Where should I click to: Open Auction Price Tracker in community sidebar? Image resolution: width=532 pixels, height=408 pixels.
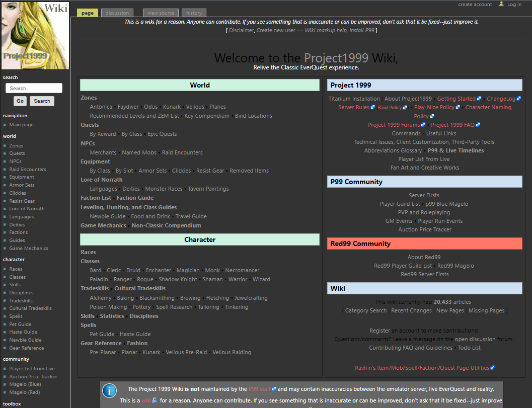33,376
